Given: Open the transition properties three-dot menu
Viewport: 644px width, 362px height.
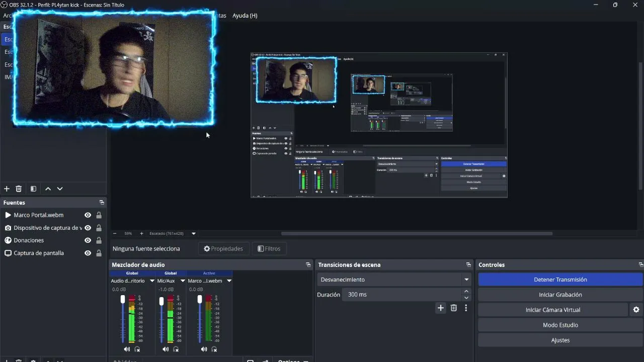Looking at the screenshot, I should 466,308.
